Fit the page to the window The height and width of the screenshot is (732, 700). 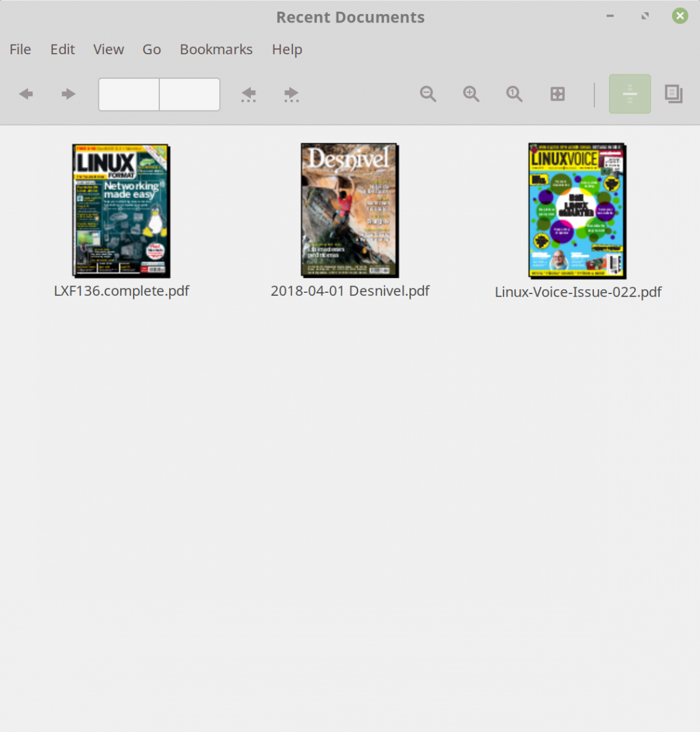[x=557, y=94]
